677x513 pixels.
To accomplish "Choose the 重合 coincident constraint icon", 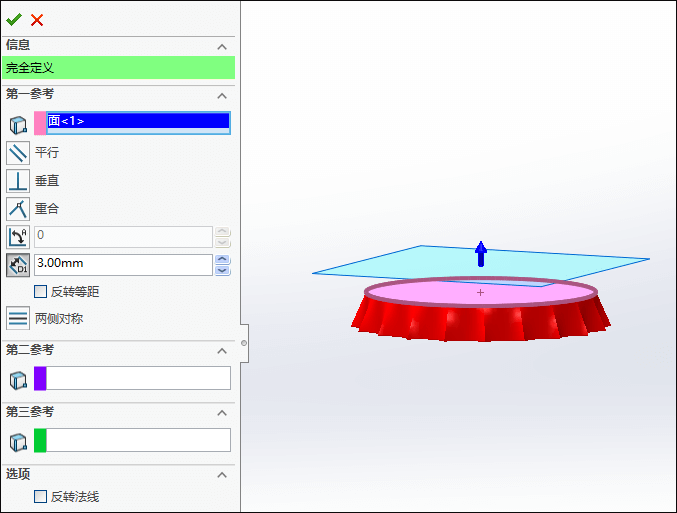I will (x=18, y=209).
